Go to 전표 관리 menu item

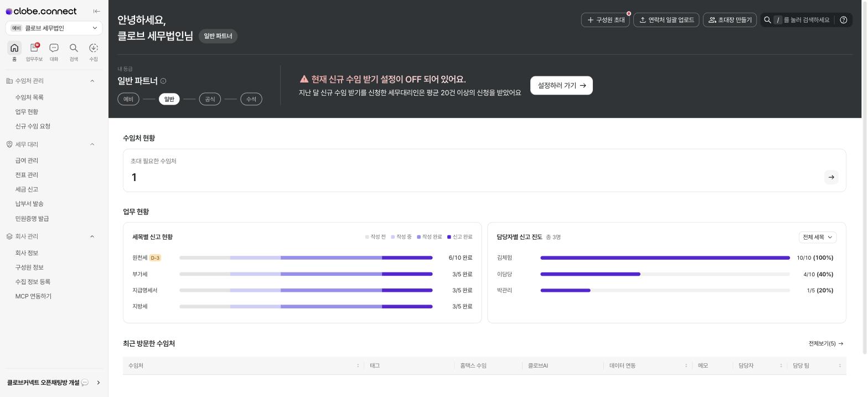tap(27, 175)
